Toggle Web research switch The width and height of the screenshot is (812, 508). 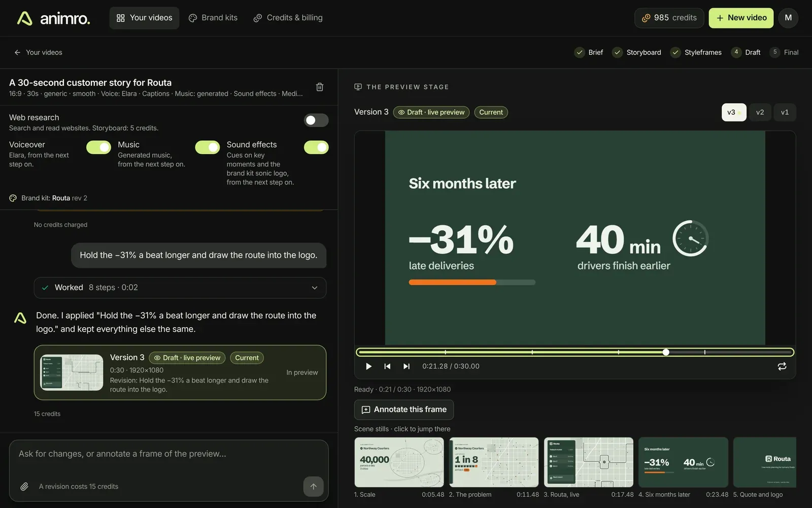click(x=316, y=120)
